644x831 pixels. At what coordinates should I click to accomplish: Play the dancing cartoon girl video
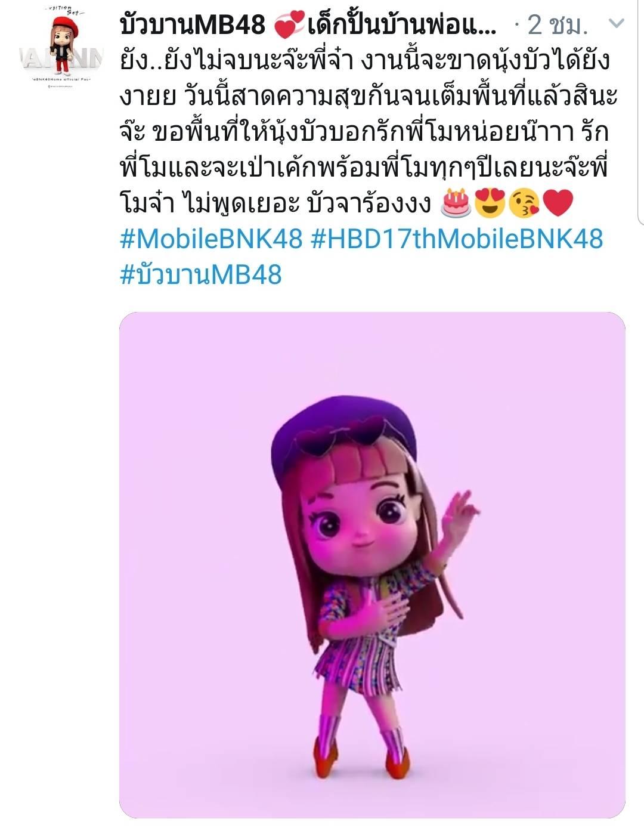(372, 565)
